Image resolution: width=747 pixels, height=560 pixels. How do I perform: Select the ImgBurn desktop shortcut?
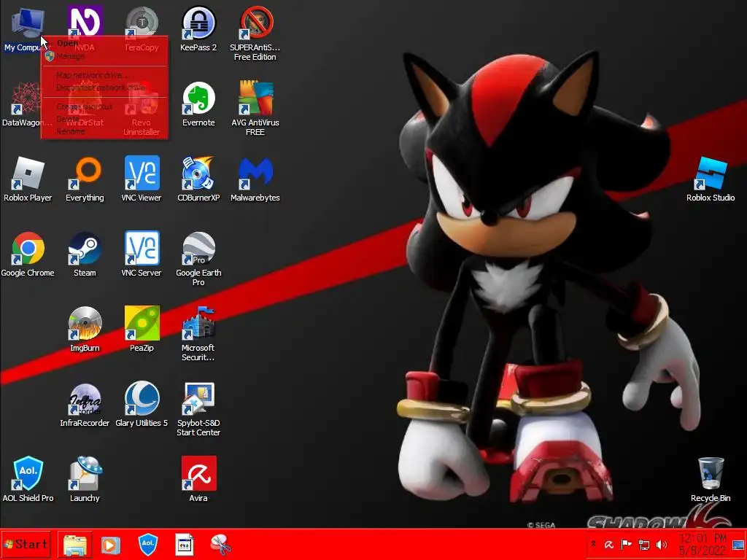pos(85,330)
